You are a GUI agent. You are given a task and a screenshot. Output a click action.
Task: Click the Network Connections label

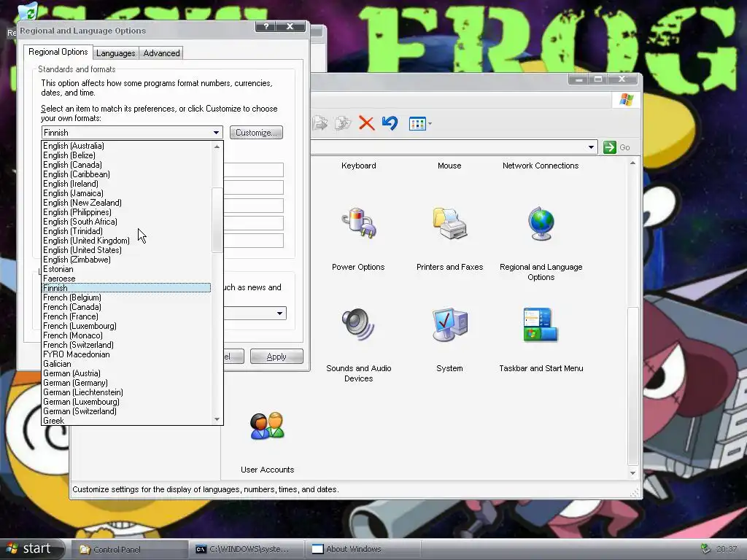541,166
